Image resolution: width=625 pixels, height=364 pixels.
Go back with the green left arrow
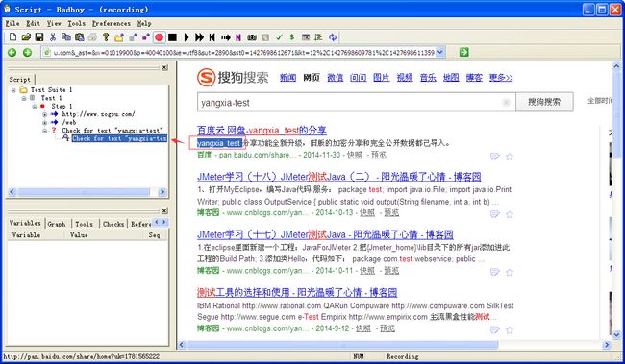(x=12, y=52)
